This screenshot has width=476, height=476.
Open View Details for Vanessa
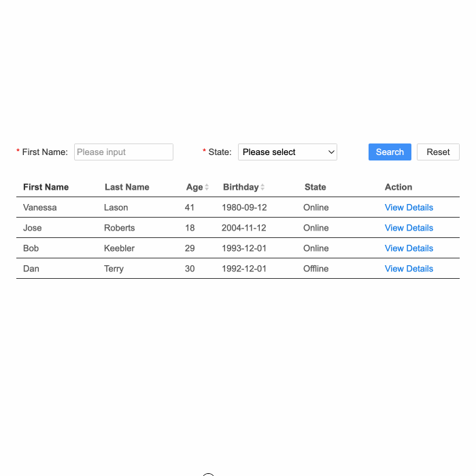[x=409, y=207]
